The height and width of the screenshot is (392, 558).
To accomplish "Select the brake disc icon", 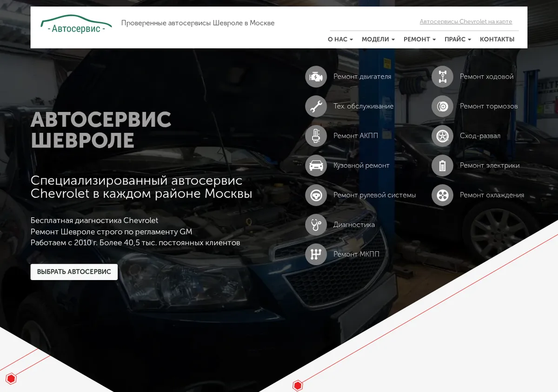I will point(443,106).
